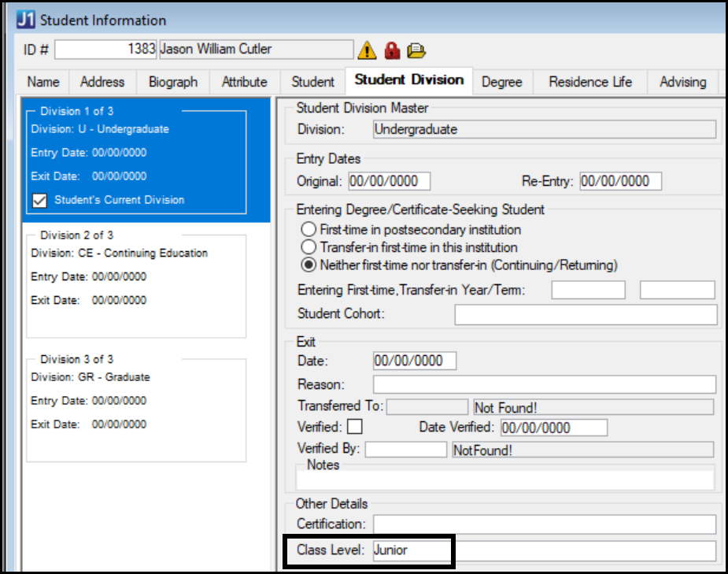Toggle Student's Current Division checkbox
Image resolution: width=728 pixels, height=574 pixels.
coord(39,201)
